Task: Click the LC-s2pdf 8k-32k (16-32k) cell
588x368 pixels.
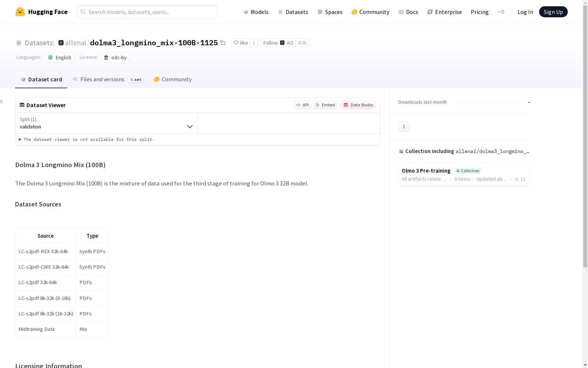Action: click(46, 314)
